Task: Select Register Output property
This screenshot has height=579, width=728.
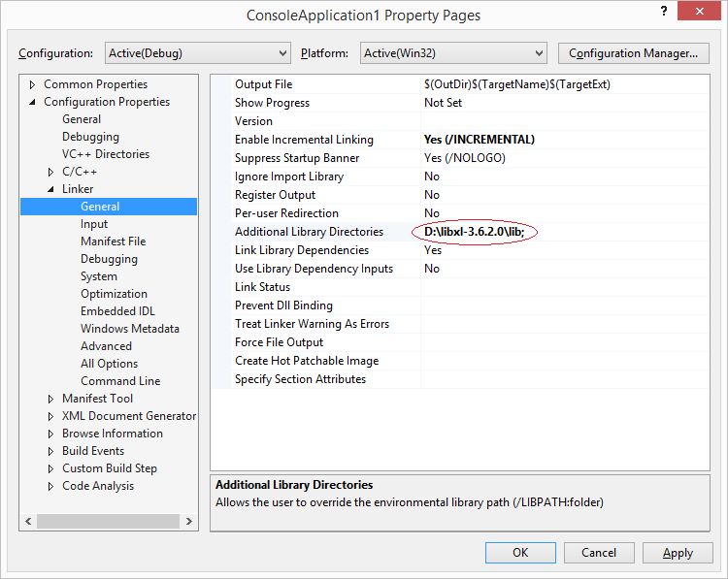Action: 275,195
